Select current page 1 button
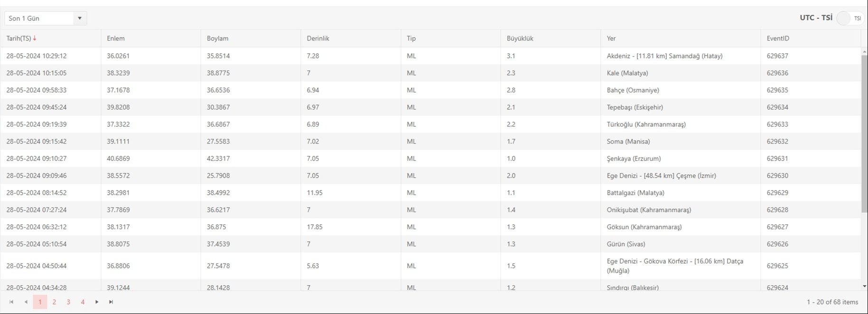Viewport: 868px width, 314px height. 40,302
